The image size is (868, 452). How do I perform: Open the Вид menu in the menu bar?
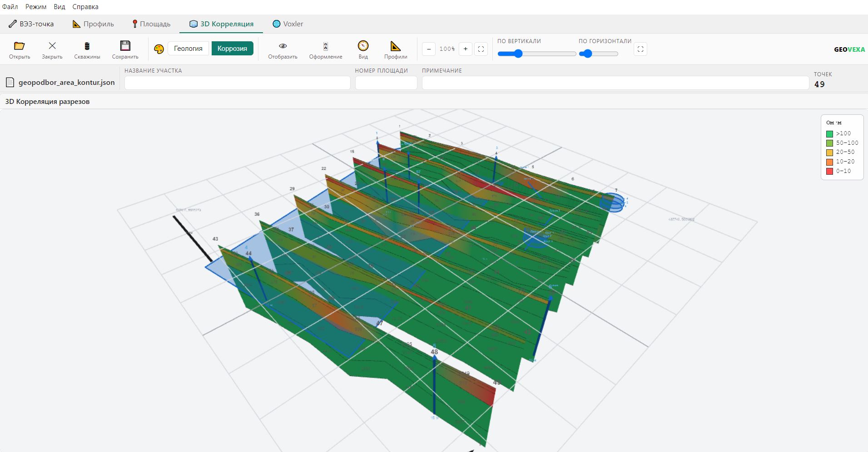[x=60, y=7]
